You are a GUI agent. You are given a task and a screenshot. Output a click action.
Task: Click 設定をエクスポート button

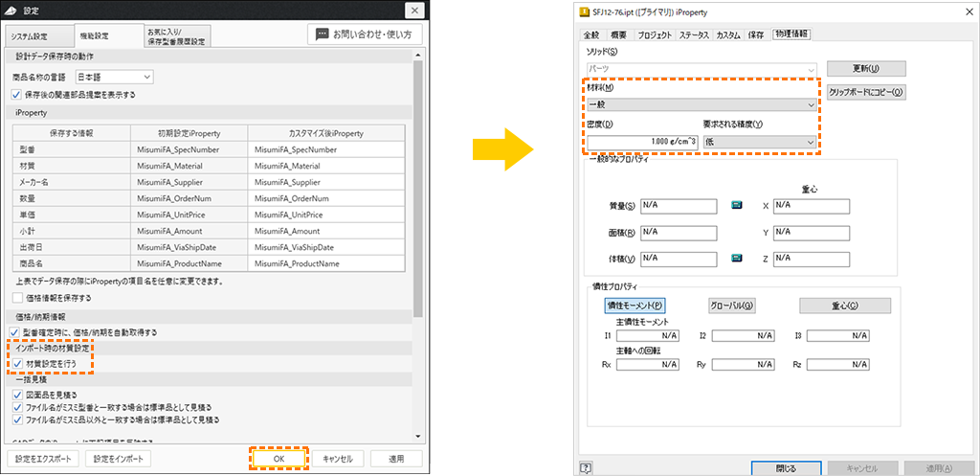click(x=41, y=459)
